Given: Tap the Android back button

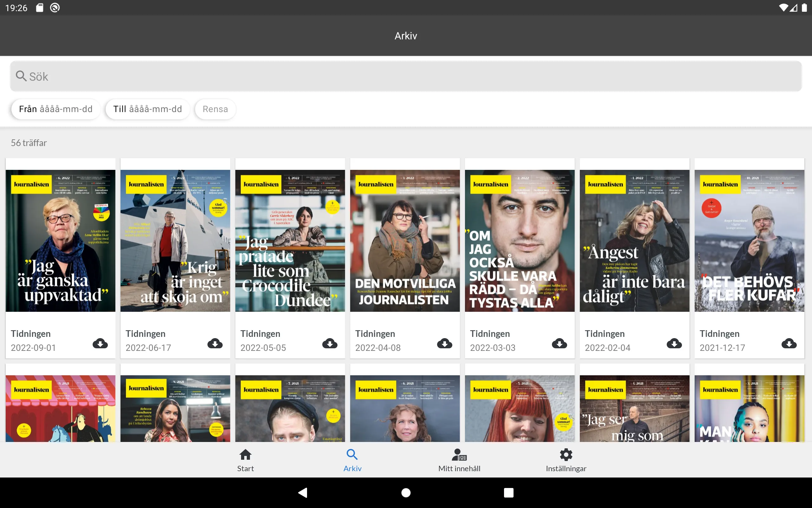Looking at the screenshot, I should click(303, 492).
